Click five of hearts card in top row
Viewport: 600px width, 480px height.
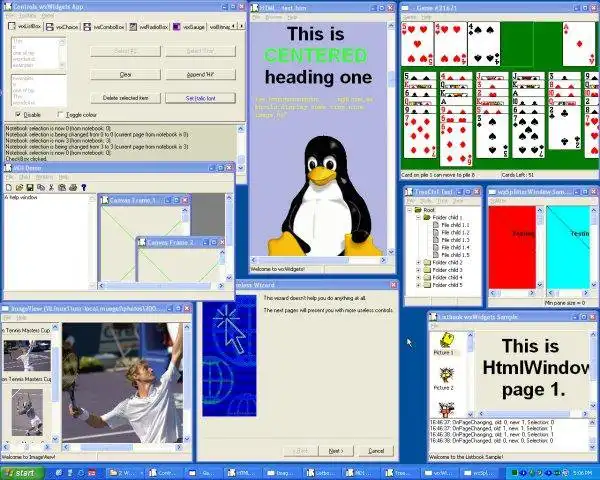(x=417, y=44)
